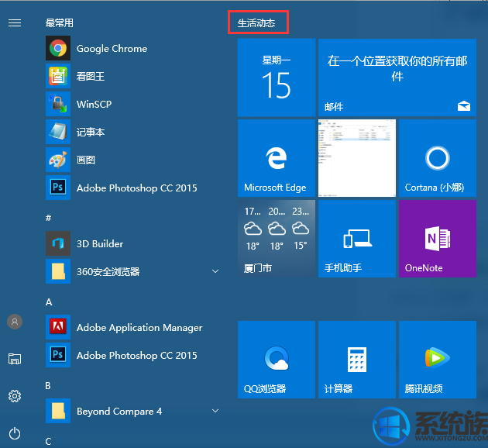Open the 计算器 calculator tile
This screenshot has width=488, height=448.
357,360
